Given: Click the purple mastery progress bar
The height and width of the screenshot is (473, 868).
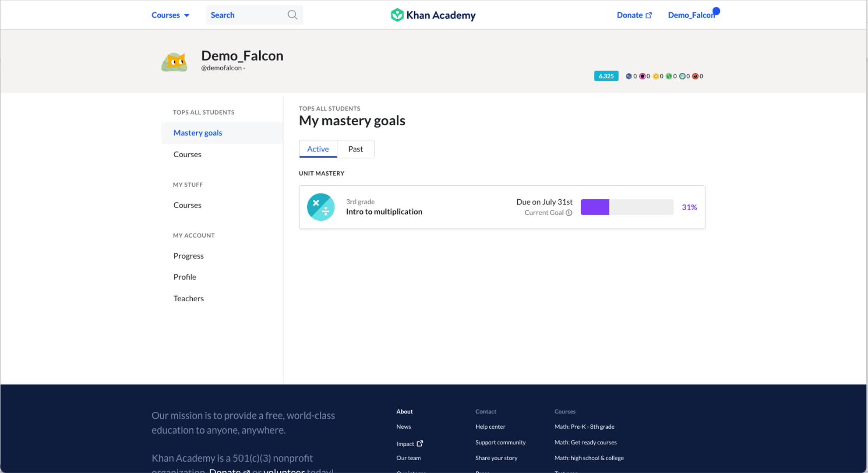Looking at the screenshot, I should pos(627,207).
